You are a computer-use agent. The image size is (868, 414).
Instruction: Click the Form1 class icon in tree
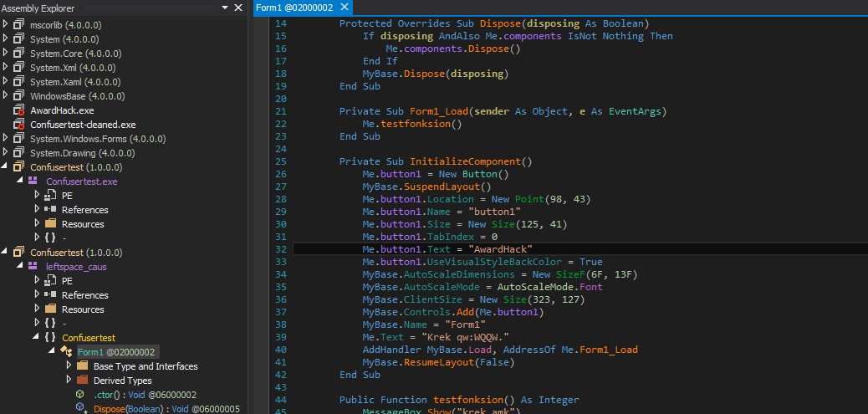pyautogui.click(x=66, y=352)
